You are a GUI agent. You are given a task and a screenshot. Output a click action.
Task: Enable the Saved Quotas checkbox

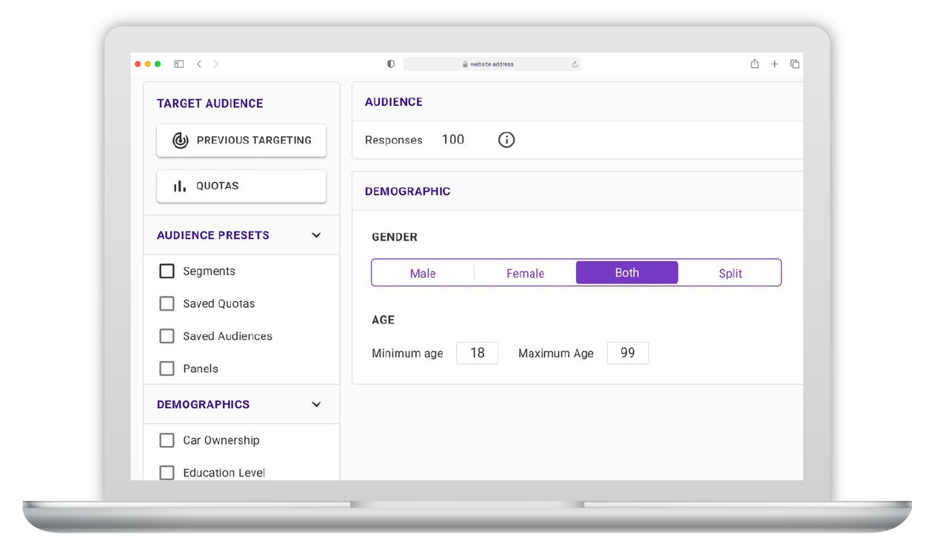167,304
